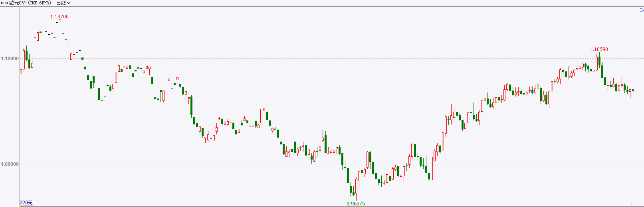Click the dashed 1.10000 gridline
The height and width of the screenshot is (207, 644).
(331, 59)
